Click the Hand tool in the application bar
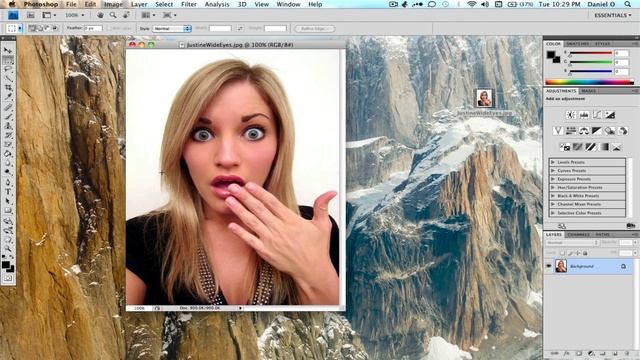Image resolution: width=640 pixels, height=360 pixels. 100,15
